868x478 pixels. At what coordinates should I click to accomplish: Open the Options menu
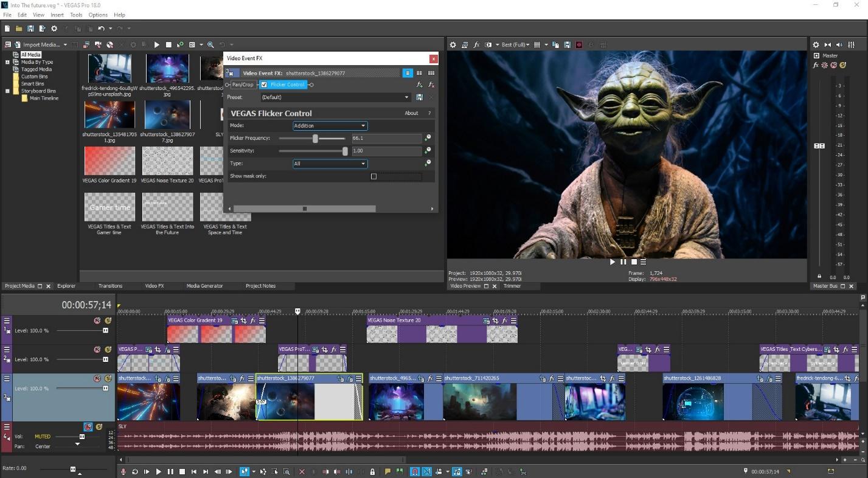point(98,15)
